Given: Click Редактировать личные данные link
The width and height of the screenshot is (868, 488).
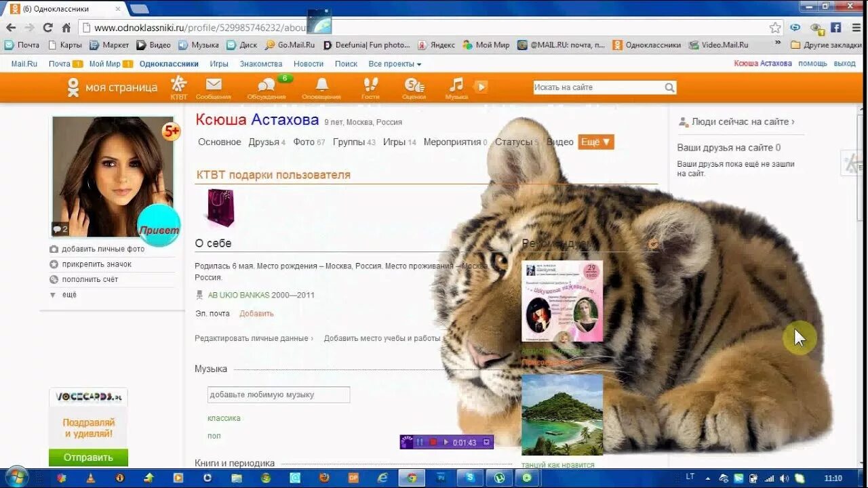Looking at the screenshot, I should [252, 338].
